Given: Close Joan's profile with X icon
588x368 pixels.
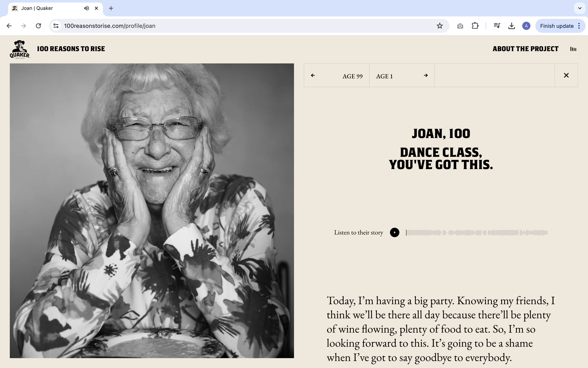Looking at the screenshot, I should click(x=566, y=75).
